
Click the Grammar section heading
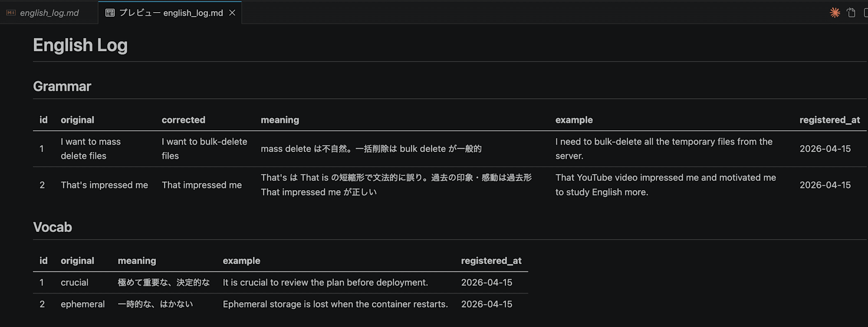tap(62, 86)
